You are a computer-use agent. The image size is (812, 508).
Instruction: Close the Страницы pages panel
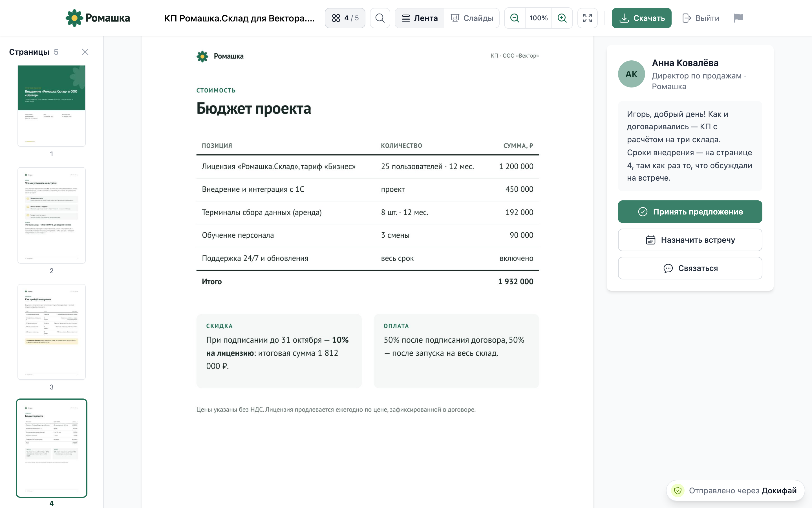[x=85, y=52]
